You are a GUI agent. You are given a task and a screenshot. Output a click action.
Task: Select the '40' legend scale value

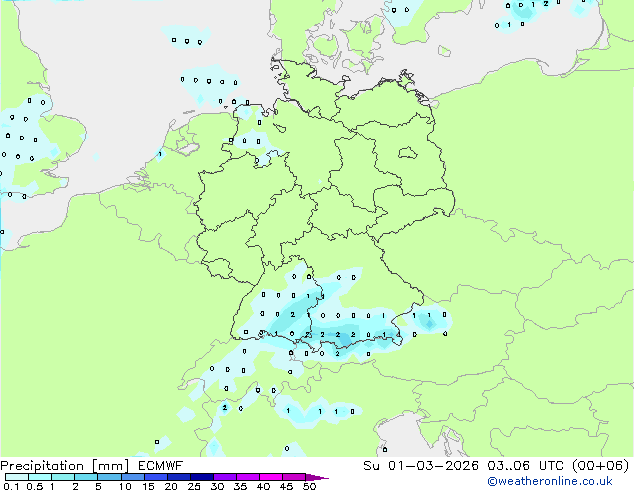(x=263, y=486)
